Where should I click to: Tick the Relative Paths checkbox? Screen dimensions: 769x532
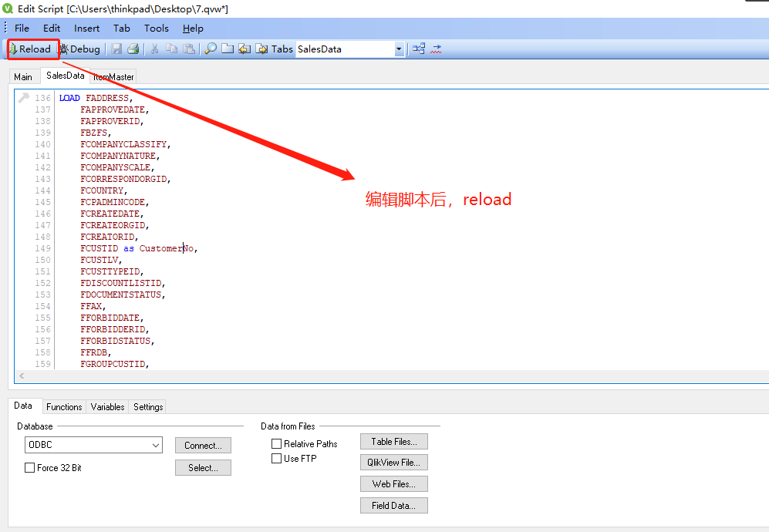point(277,444)
